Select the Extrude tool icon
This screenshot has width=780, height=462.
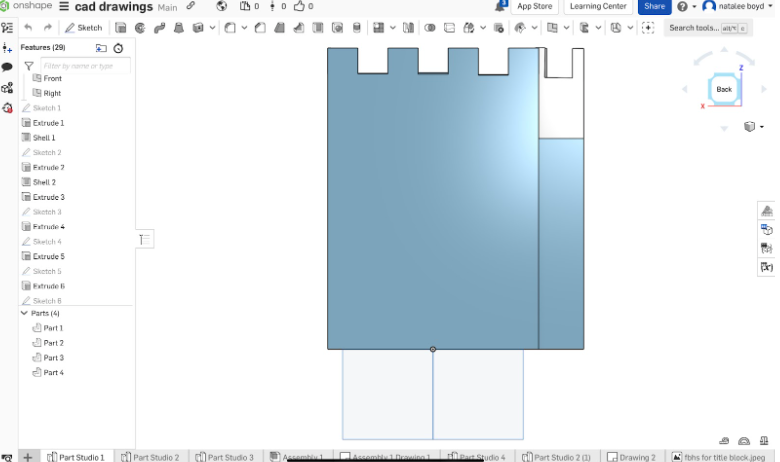tap(120, 28)
